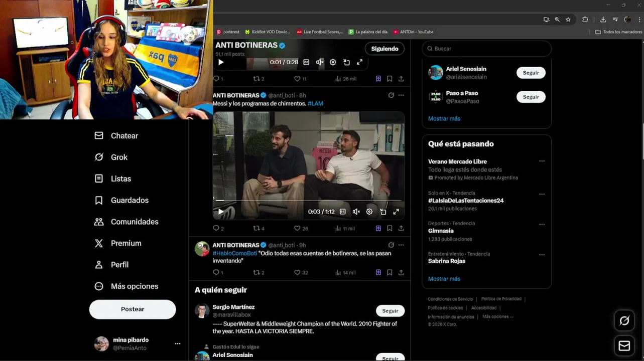Unmute the 1:12 video
The height and width of the screenshot is (361, 644).
[x=356, y=212]
